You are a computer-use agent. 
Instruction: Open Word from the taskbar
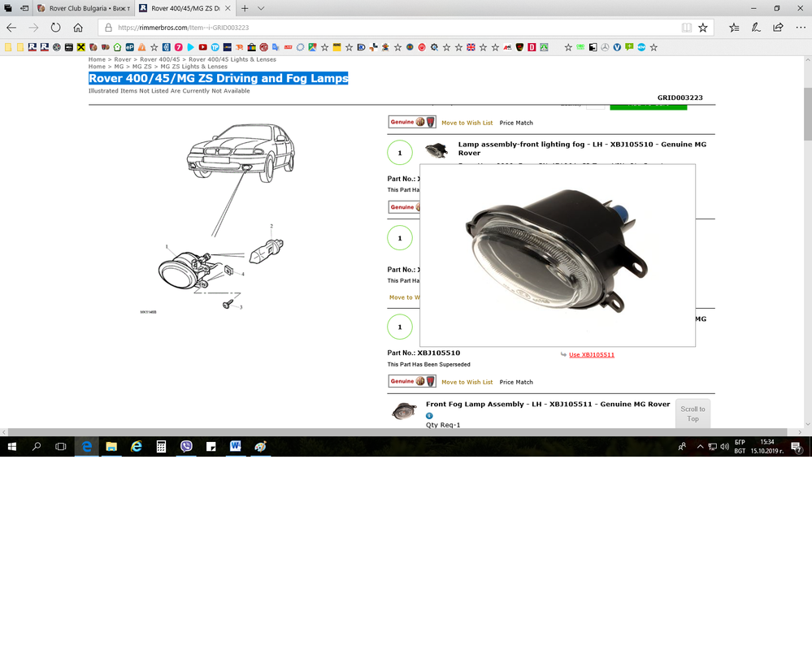235,446
